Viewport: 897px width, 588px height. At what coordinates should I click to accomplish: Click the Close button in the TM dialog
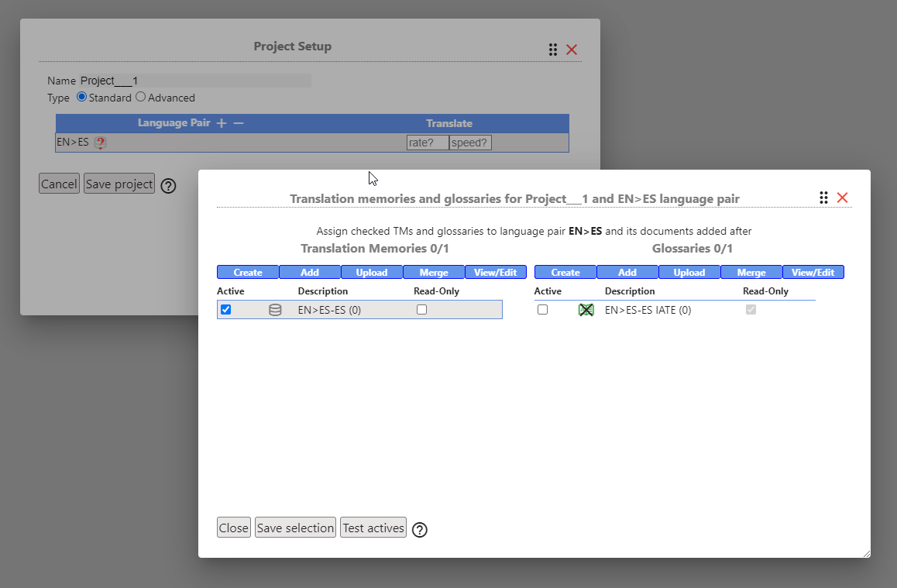tap(234, 528)
